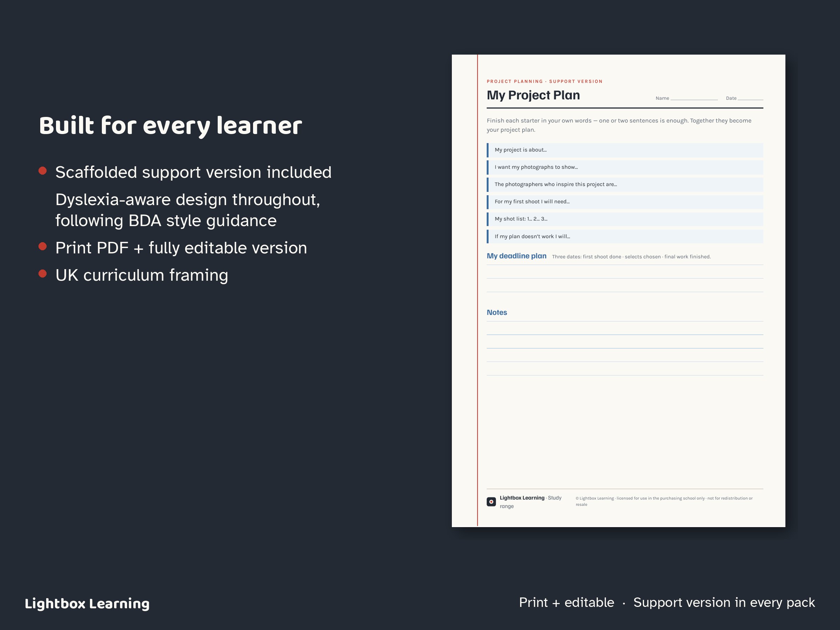Click the 'My deadline plan' heading

(x=517, y=256)
